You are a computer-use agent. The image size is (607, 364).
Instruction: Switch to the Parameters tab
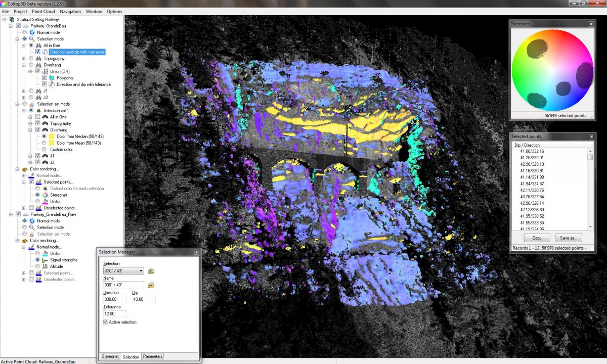[x=152, y=356]
